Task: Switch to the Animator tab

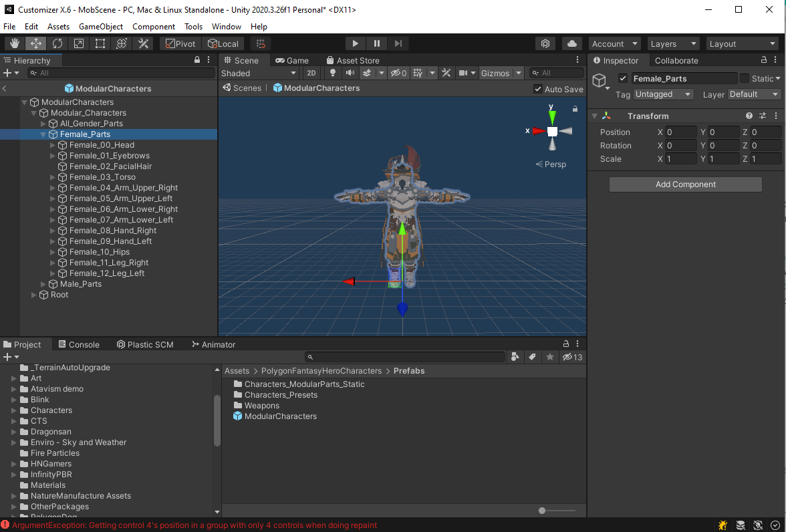Action: point(213,344)
